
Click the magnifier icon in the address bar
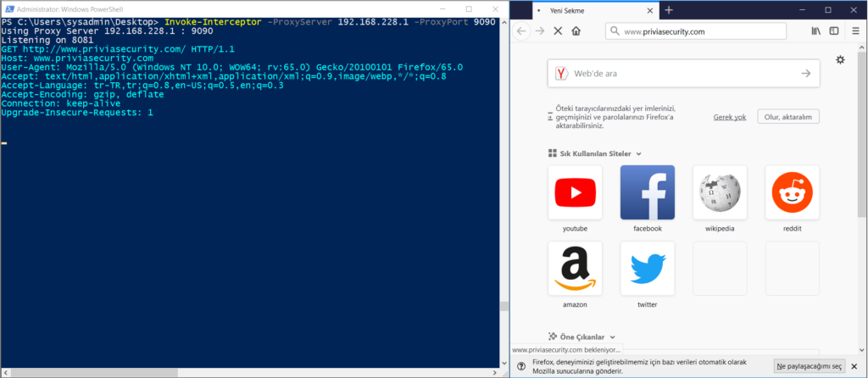615,31
